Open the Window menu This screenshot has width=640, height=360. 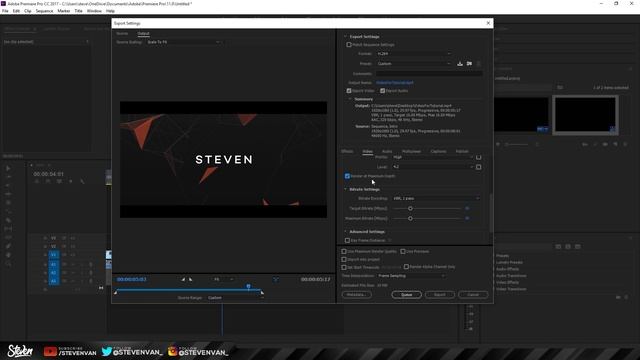click(94, 11)
